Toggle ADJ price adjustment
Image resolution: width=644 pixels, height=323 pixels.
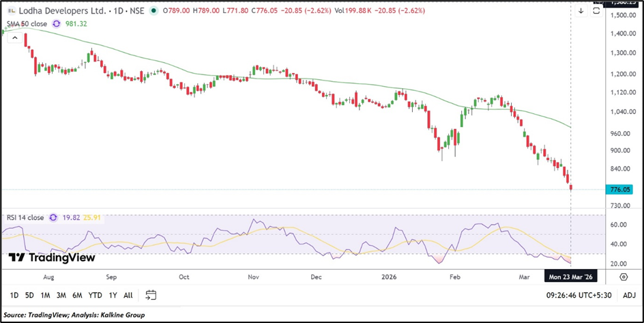[x=628, y=295]
